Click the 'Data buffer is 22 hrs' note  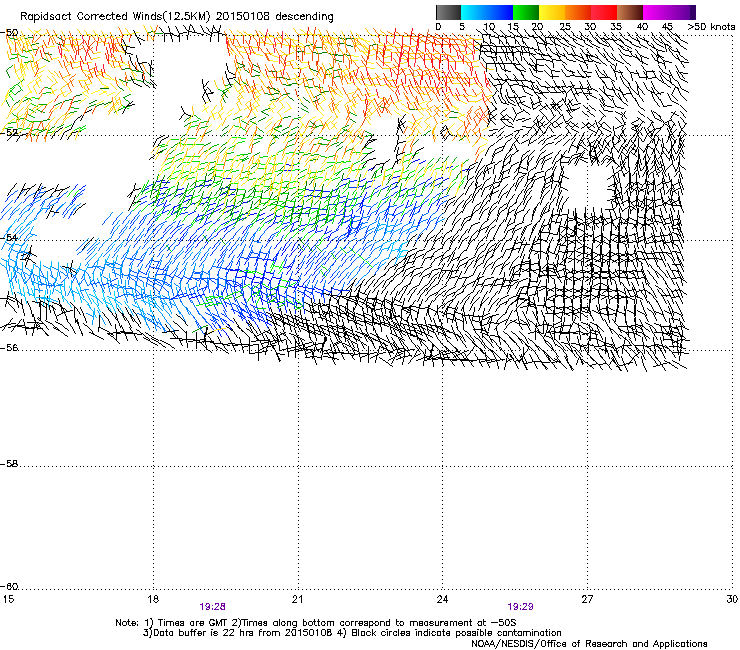[x=352, y=633]
